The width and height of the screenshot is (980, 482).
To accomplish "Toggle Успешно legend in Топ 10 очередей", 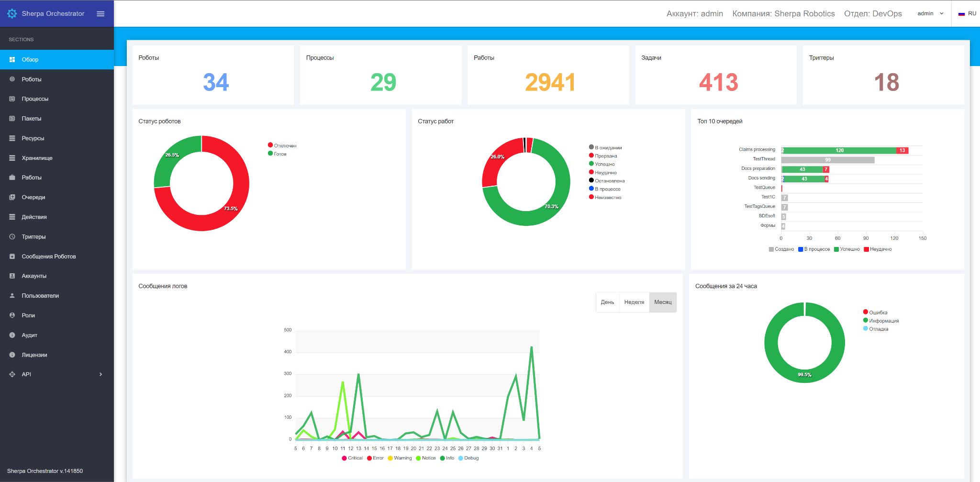I will pos(846,249).
